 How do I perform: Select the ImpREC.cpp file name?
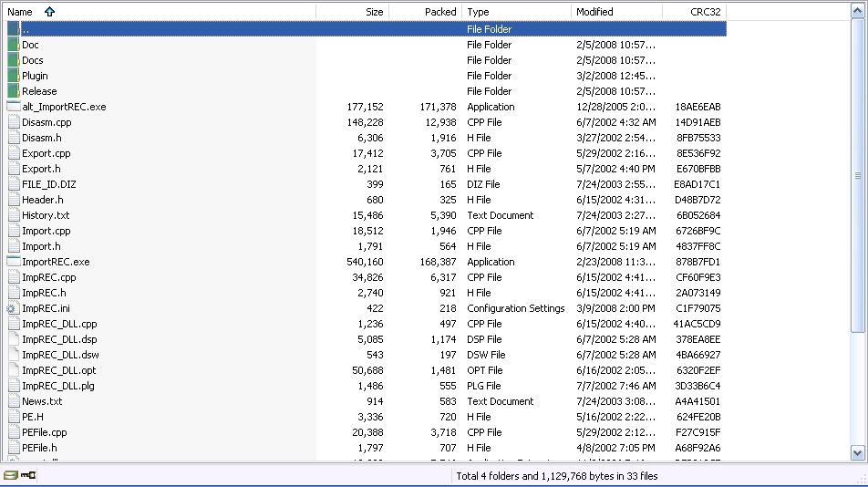click(48, 277)
